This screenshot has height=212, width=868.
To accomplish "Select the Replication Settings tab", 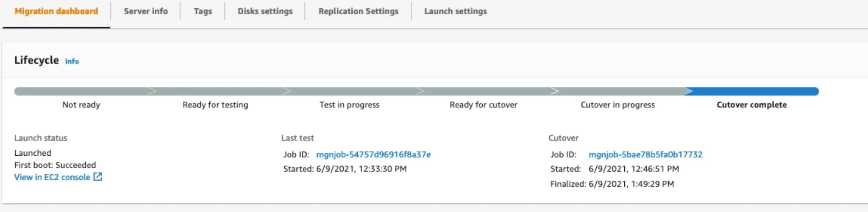I will [359, 11].
